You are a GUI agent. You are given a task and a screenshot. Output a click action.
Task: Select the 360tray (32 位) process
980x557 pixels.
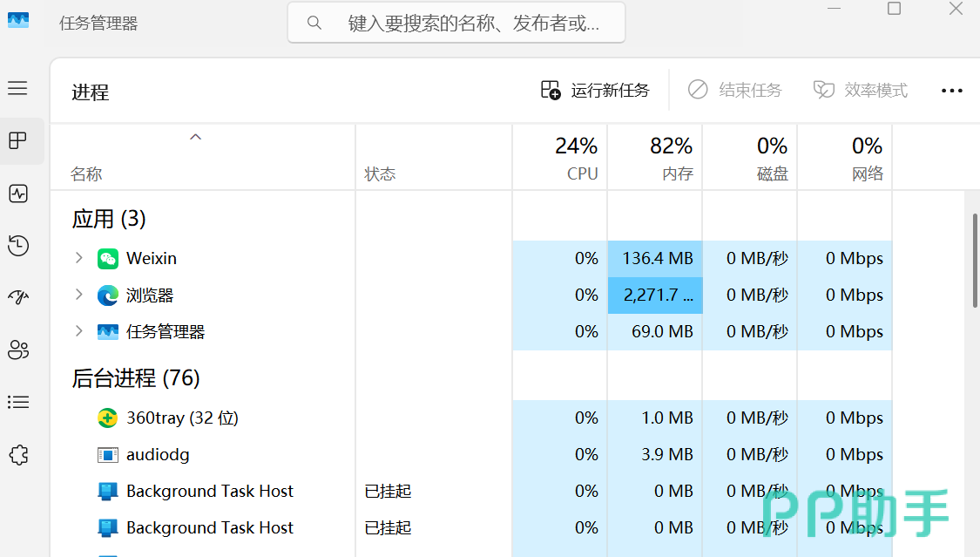tap(183, 418)
